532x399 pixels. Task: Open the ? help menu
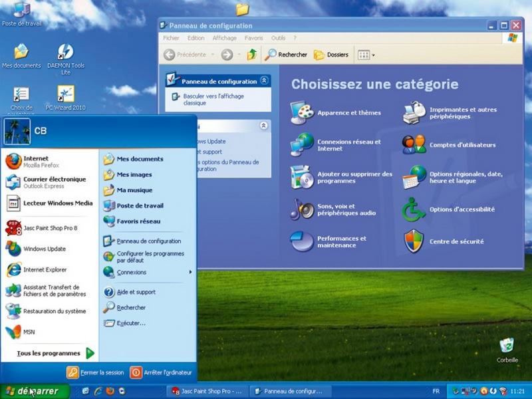click(x=295, y=38)
